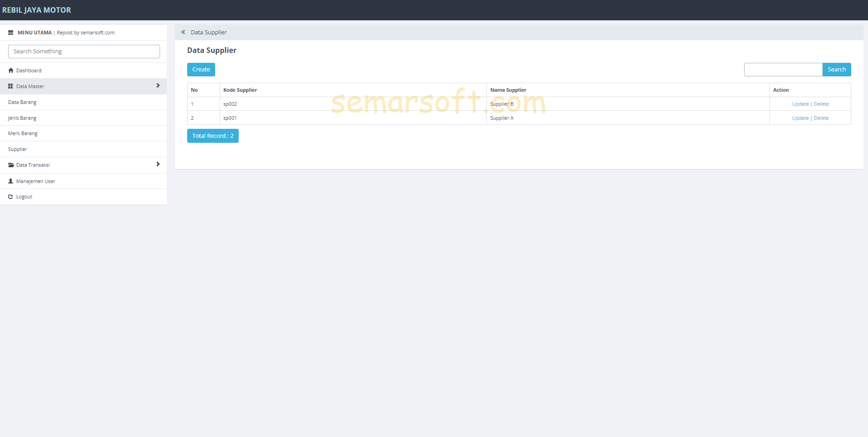Image resolution: width=868 pixels, height=437 pixels.
Task: Delete supplier sp001
Action: tap(821, 118)
